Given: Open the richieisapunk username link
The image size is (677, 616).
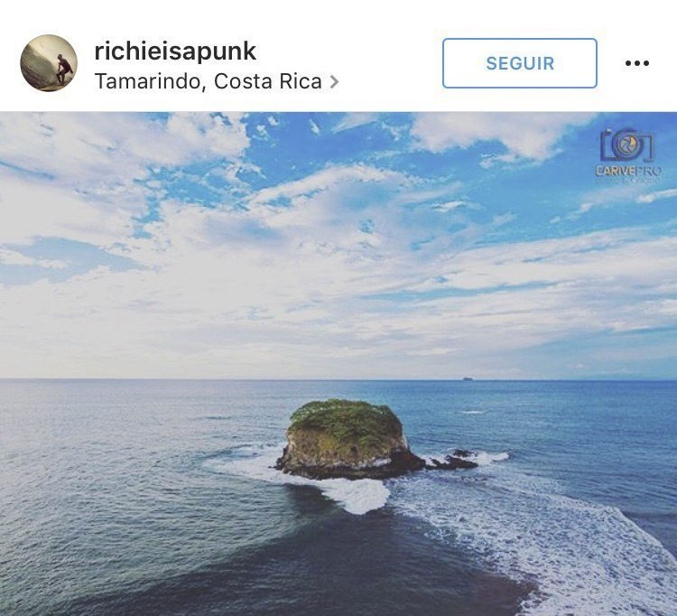Looking at the screenshot, I should pyautogui.click(x=175, y=51).
